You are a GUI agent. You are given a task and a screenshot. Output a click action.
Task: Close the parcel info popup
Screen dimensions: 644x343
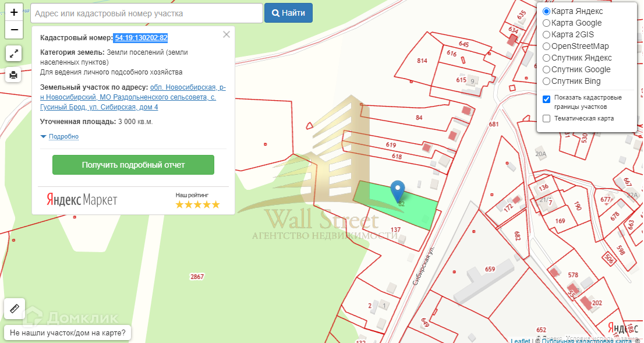[227, 34]
